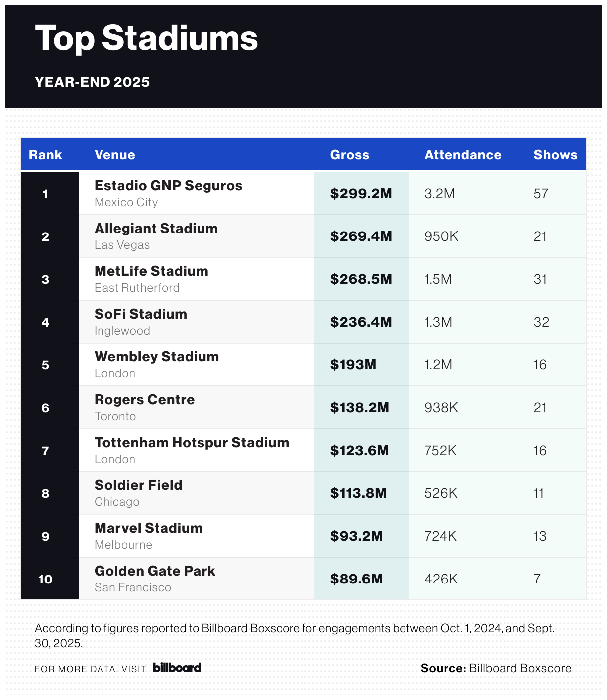607x700 pixels.
Task: Click the 950K attendance value
Action: pyautogui.click(x=441, y=236)
